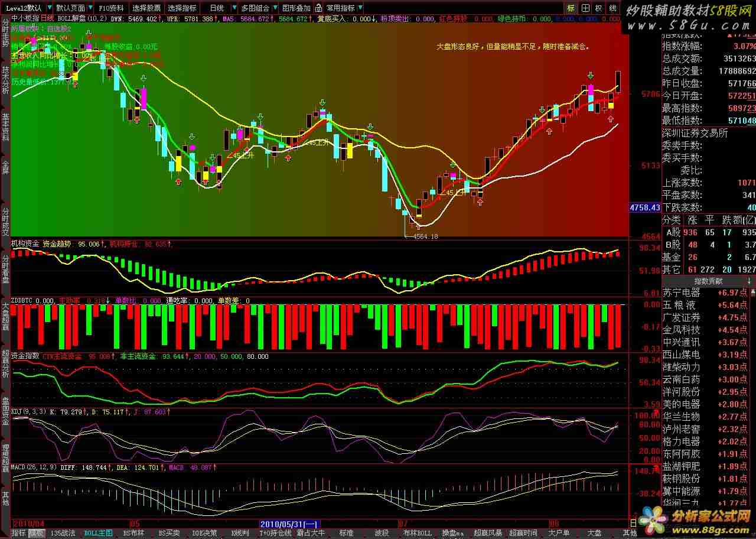Select 全屏 in left sidebar

[5, 167]
